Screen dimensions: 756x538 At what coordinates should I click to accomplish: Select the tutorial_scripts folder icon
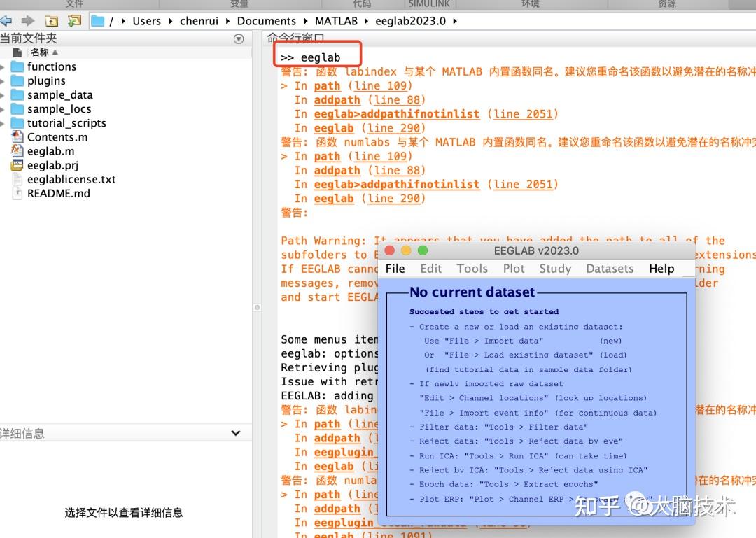coord(17,123)
